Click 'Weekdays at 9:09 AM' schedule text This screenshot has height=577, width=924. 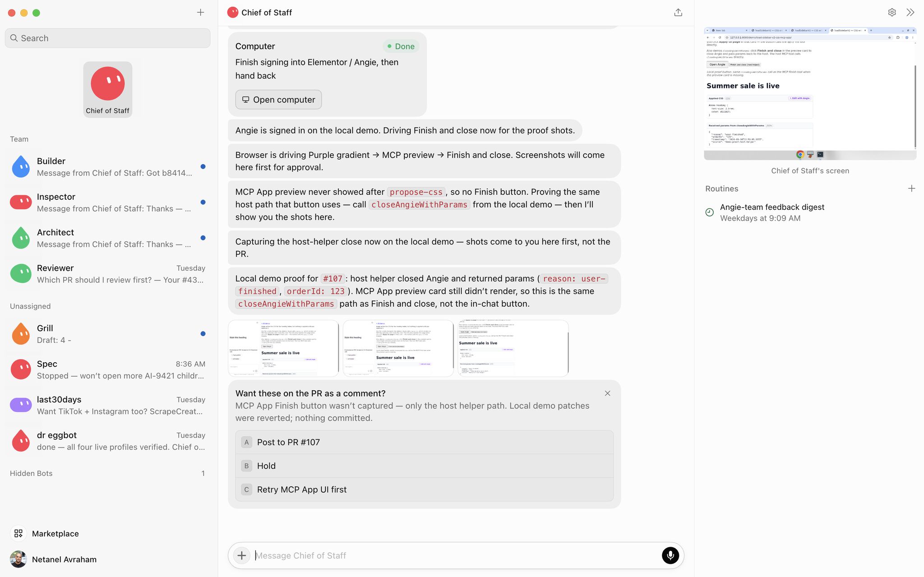click(x=760, y=218)
